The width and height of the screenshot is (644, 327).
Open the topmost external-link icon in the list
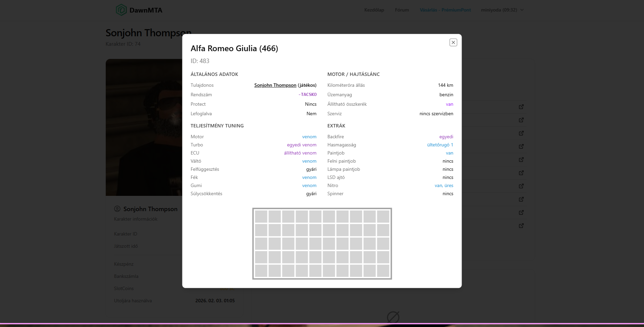(521, 107)
